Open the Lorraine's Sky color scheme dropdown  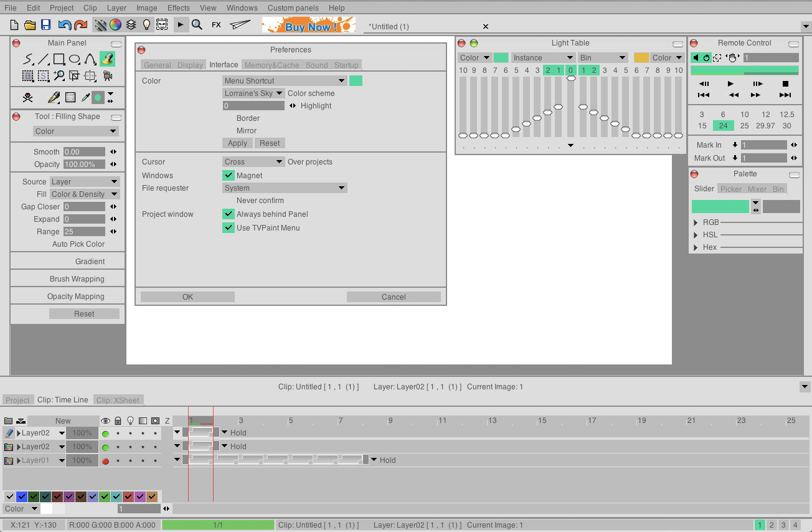click(x=253, y=93)
